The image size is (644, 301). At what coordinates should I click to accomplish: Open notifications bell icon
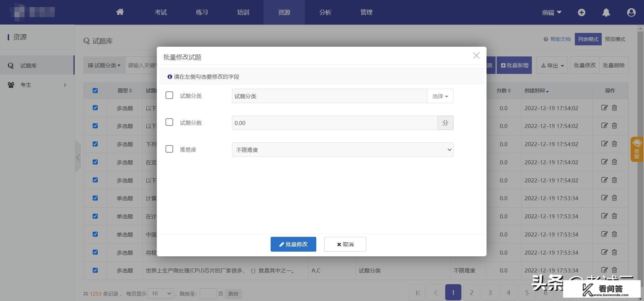pyautogui.click(x=606, y=12)
